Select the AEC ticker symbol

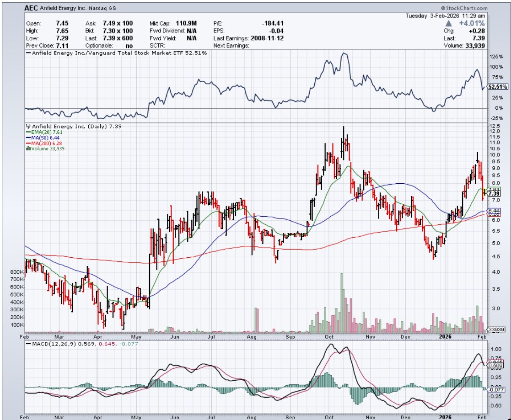coord(31,8)
